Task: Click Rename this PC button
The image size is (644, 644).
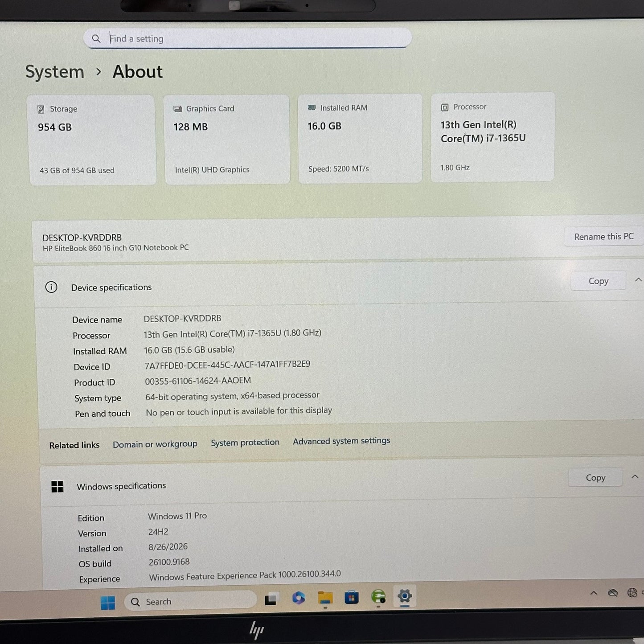Action: click(604, 237)
